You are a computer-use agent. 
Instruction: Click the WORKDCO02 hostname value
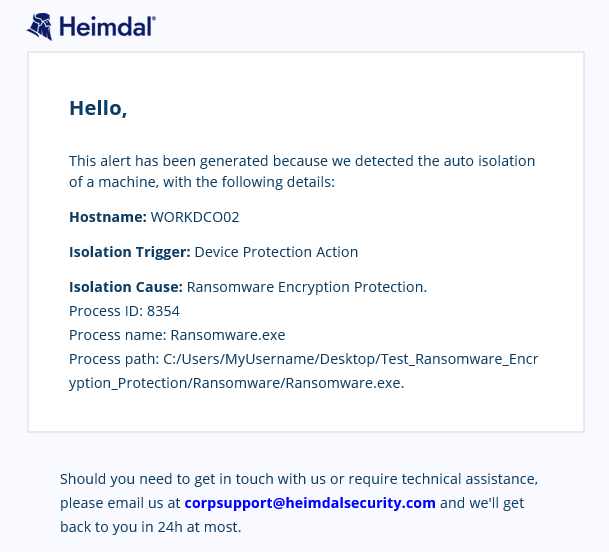pos(195,217)
